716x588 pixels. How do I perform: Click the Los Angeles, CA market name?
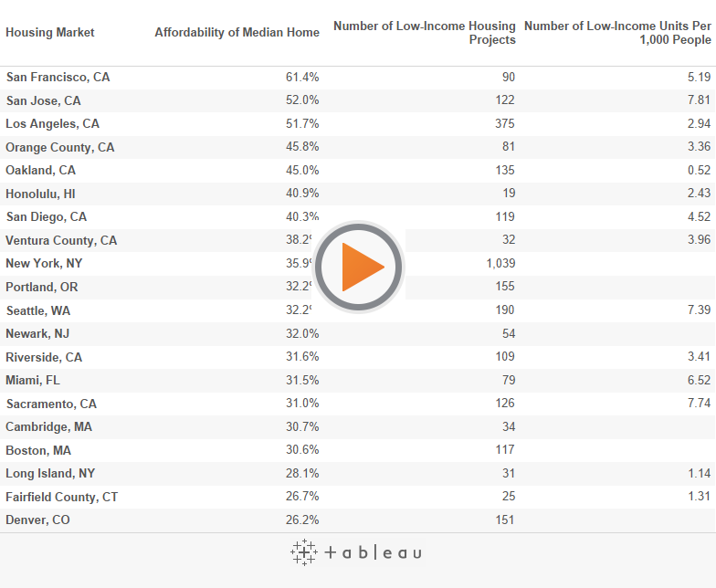[x=52, y=124]
